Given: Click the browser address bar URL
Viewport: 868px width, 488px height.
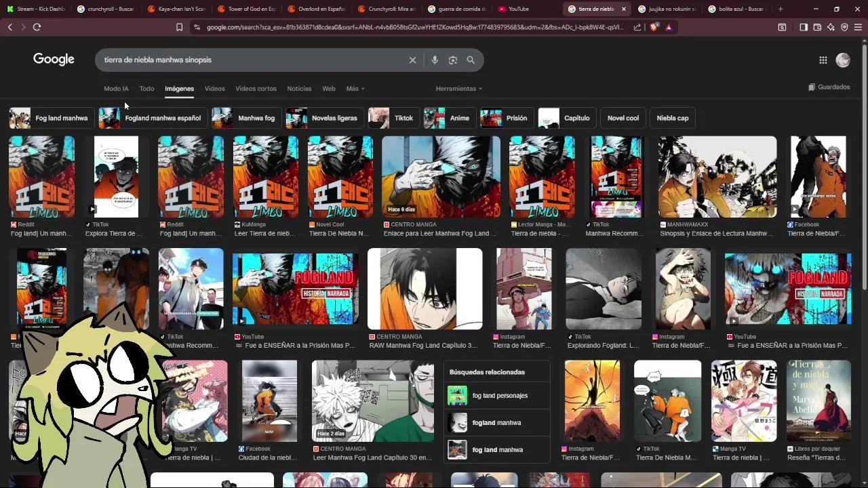Looking at the screenshot, I should click(414, 27).
